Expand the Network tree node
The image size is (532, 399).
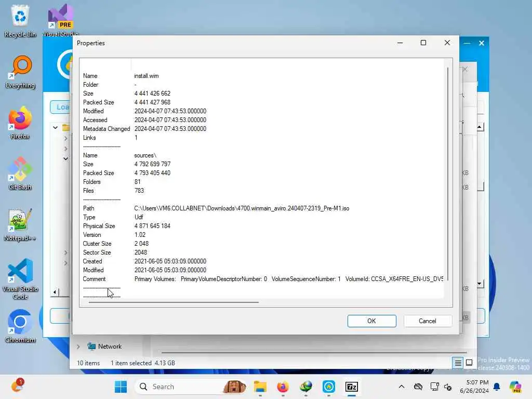[78, 347]
